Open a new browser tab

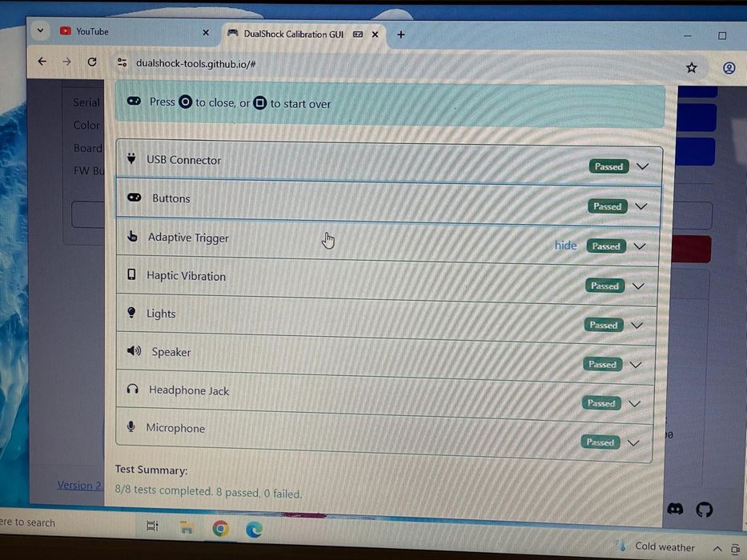pos(400,34)
